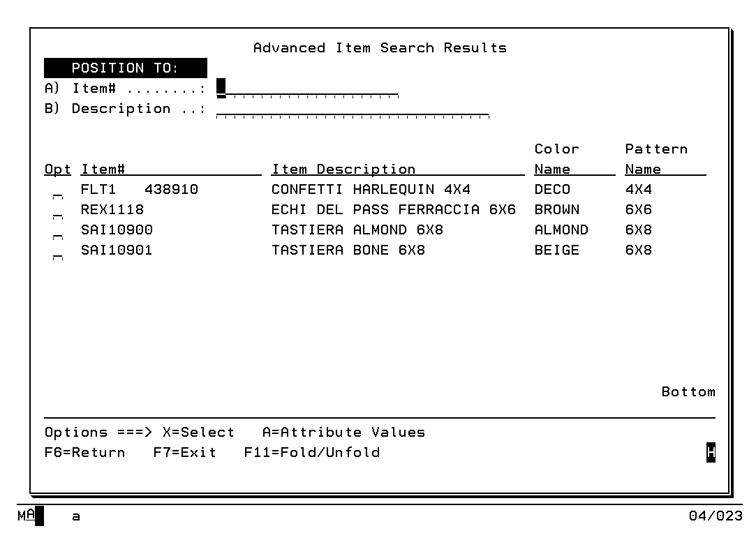Click the Item Description column header
The width and height of the screenshot is (756, 540).
click(x=343, y=170)
